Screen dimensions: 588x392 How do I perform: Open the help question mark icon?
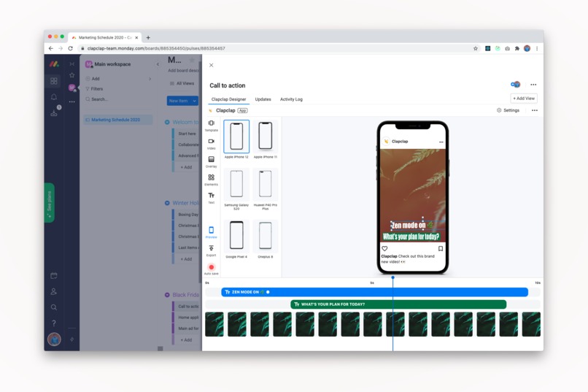(54, 323)
